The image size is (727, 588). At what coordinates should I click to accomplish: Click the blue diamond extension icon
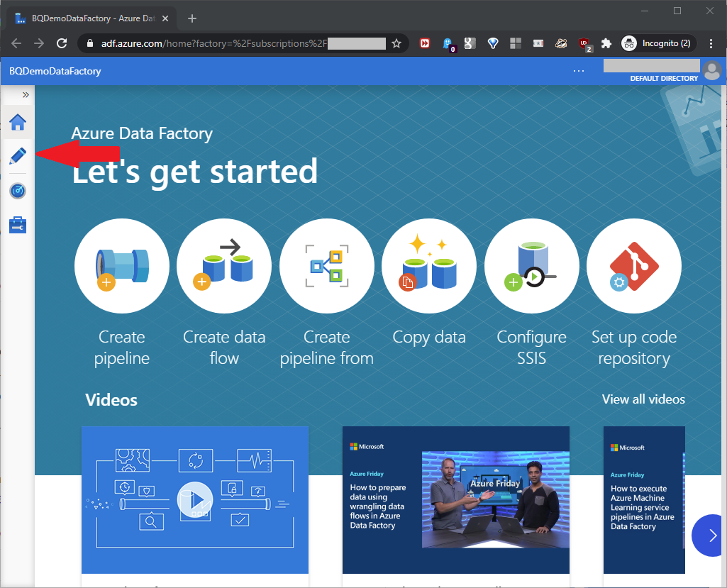(x=493, y=43)
